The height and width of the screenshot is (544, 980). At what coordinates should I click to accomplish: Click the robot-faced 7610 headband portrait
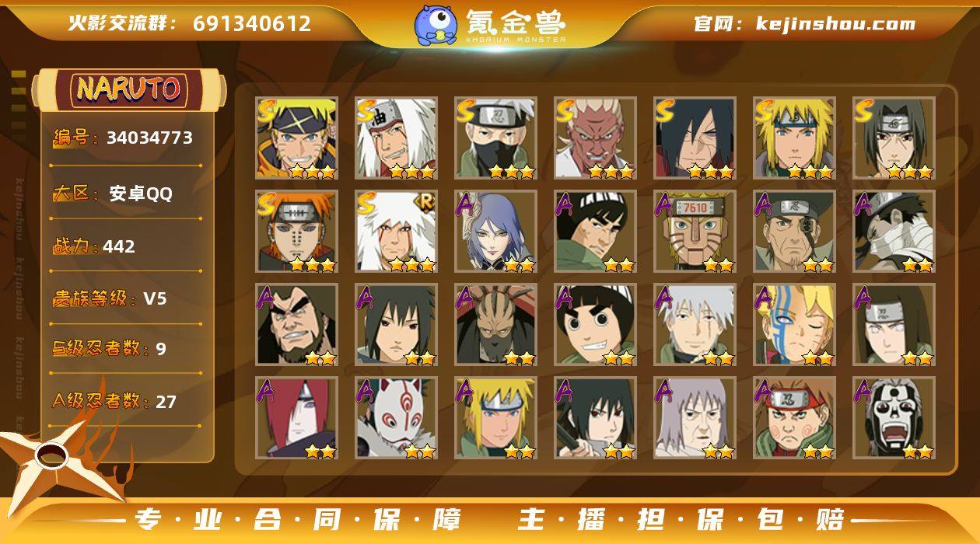pyautogui.click(x=695, y=232)
